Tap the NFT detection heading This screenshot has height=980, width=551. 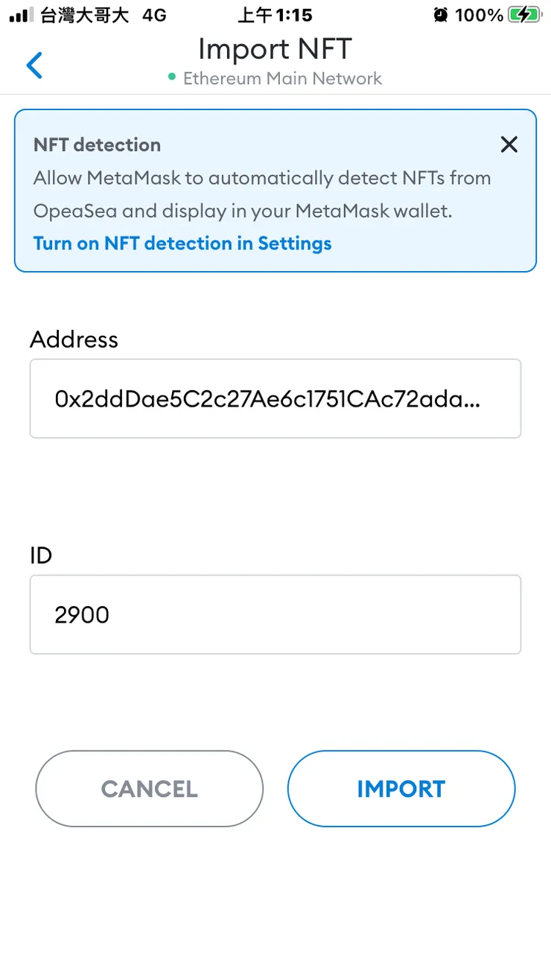pos(97,144)
